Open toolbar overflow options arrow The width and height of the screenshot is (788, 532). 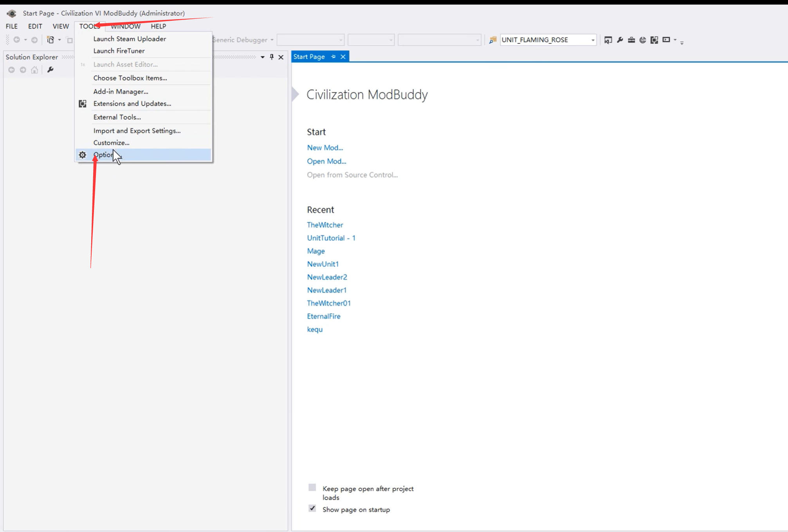pyautogui.click(x=682, y=43)
